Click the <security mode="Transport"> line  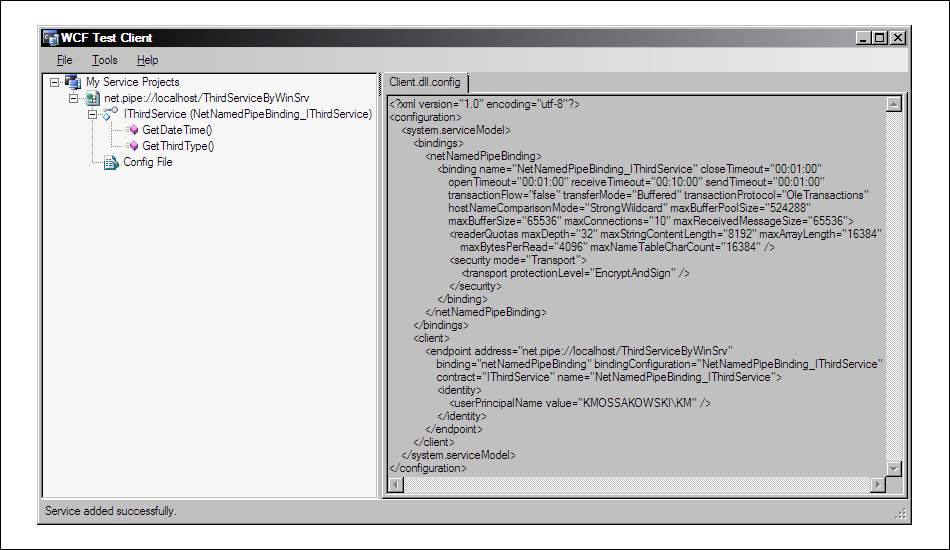(x=518, y=260)
